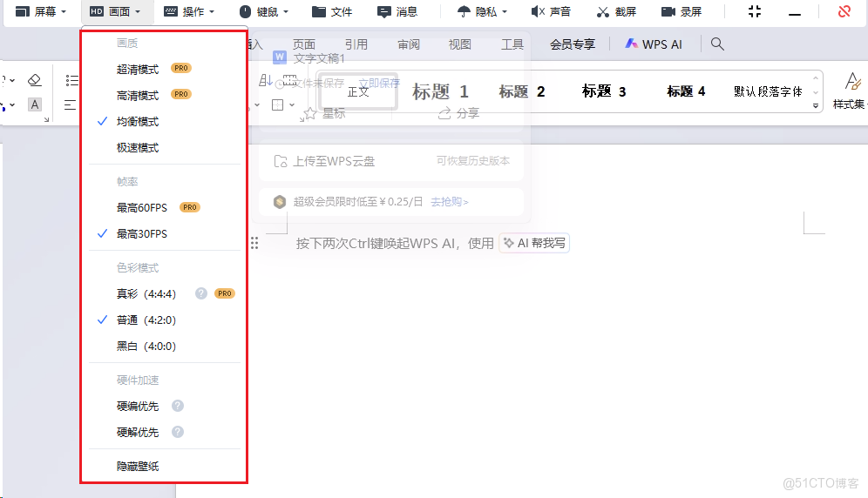The image size is (868, 498).
Task: Start screen recording with 录屏
Action: (x=682, y=11)
